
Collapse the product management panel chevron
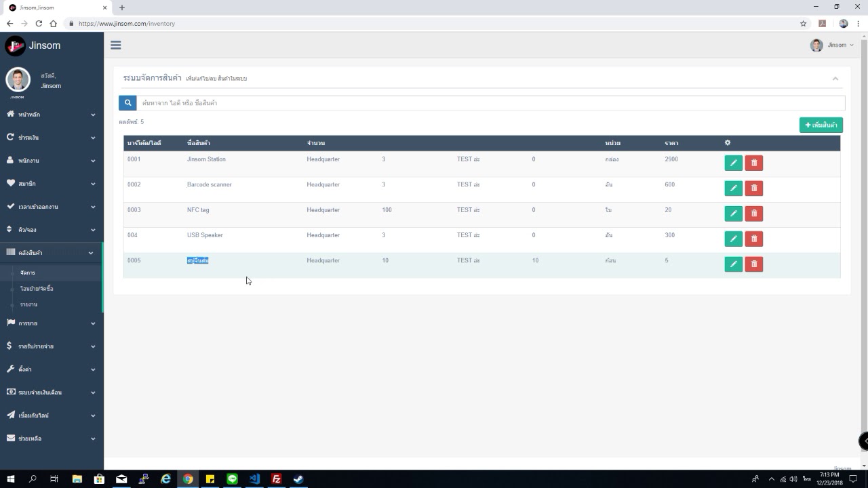(835, 79)
